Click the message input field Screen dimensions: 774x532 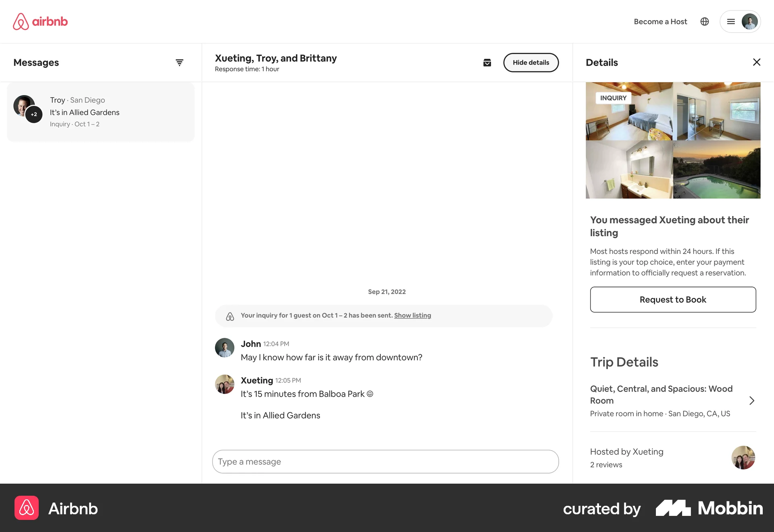coord(385,461)
